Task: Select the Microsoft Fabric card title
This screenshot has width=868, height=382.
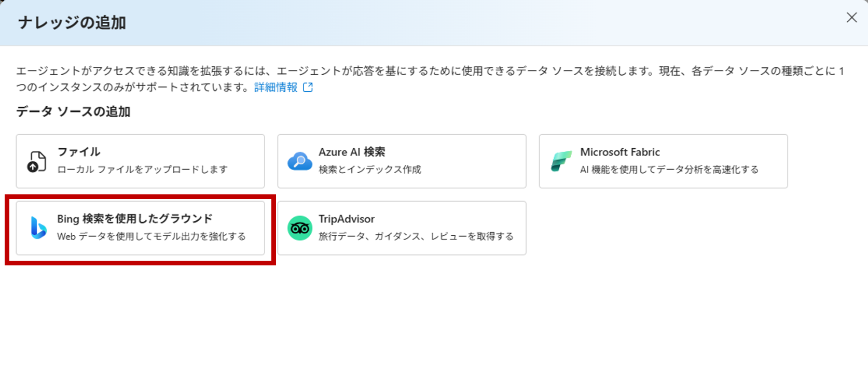Action: pyautogui.click(x=620, y=152)
